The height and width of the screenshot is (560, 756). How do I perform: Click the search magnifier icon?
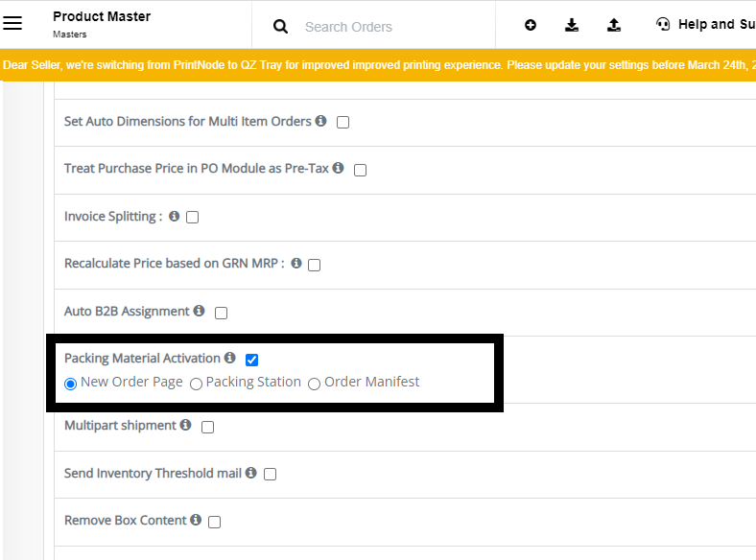coord(280,26)
